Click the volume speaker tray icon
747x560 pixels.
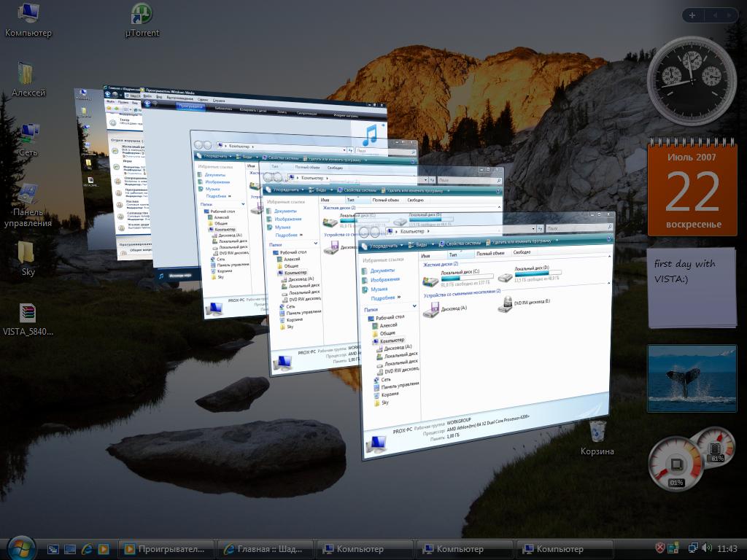pyautogui.click(x=706, y=548)
